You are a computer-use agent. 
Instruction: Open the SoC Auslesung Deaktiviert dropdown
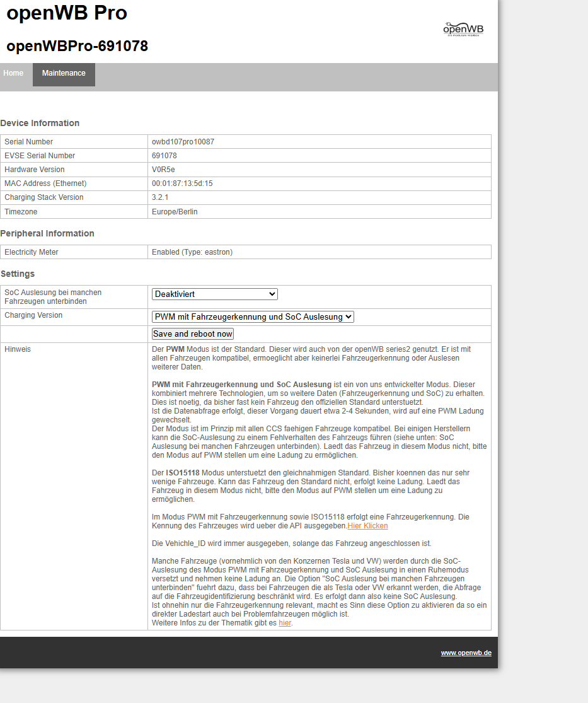pos(215,294)
